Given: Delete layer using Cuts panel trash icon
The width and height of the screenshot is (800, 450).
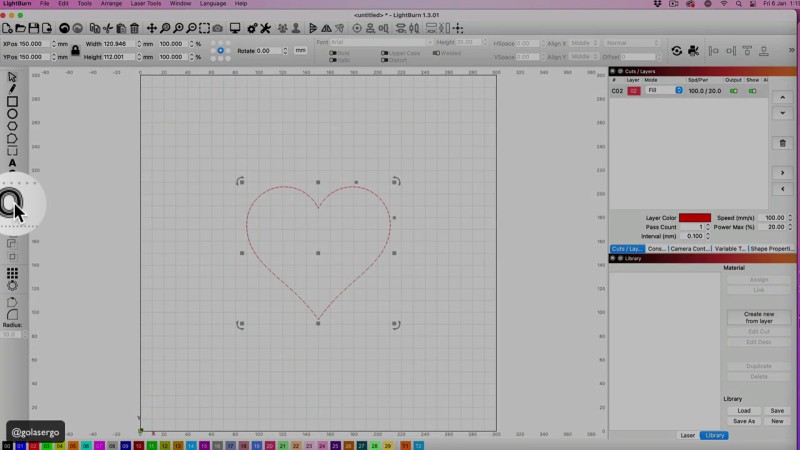Looking at the screenshot, I should [x=783, y=143].
